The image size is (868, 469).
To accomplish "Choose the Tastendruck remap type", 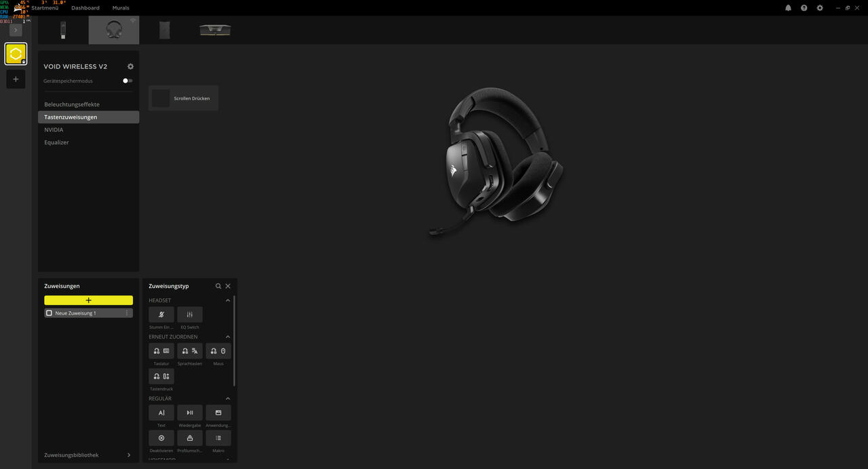I will pos(161,376).
